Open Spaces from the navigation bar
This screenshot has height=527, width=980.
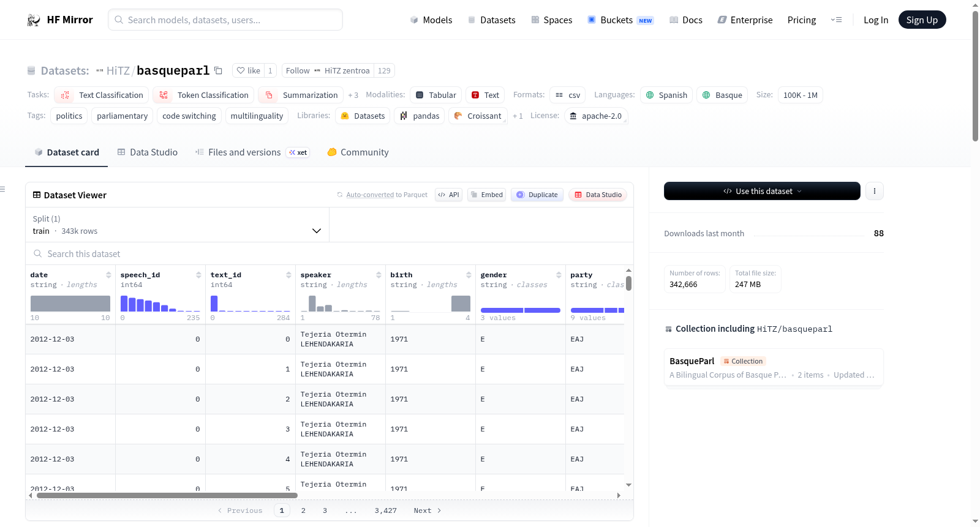(x=551, y=20)
